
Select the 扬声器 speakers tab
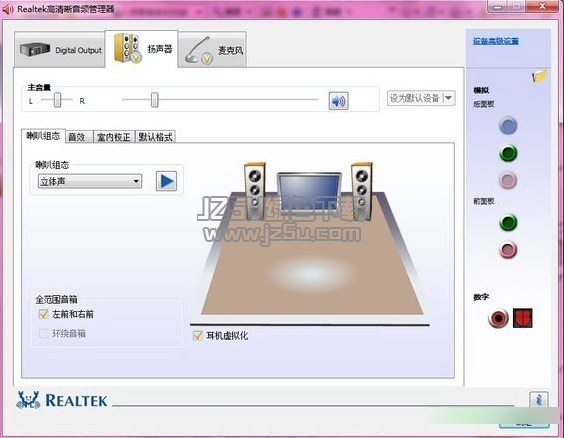(142, 49)
